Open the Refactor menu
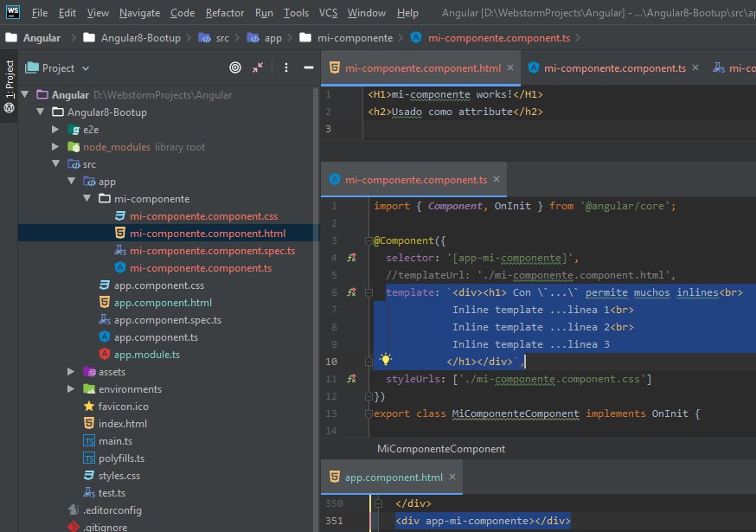The image size is (756, 532). pyautogui.click(x=225, y=13)
